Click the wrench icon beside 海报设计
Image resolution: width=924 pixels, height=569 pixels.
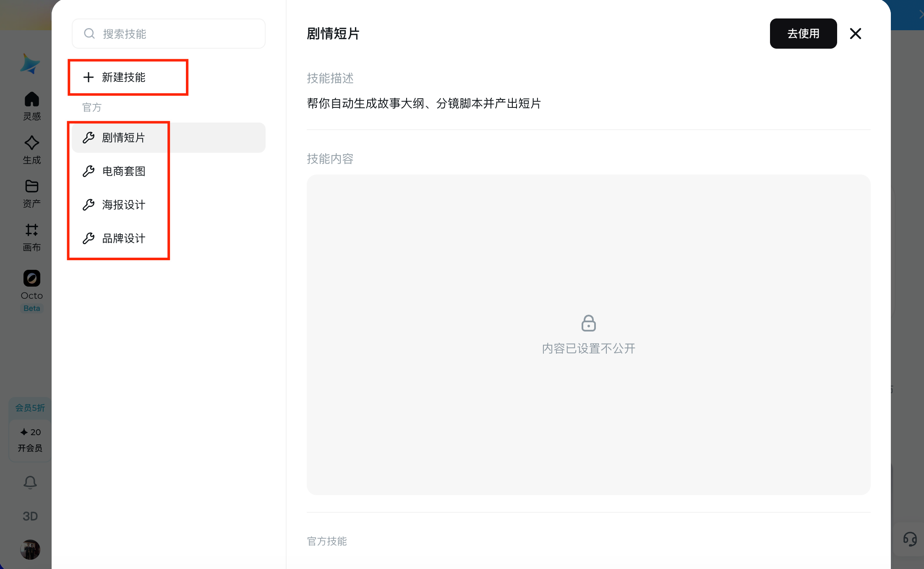coord(88,205)
